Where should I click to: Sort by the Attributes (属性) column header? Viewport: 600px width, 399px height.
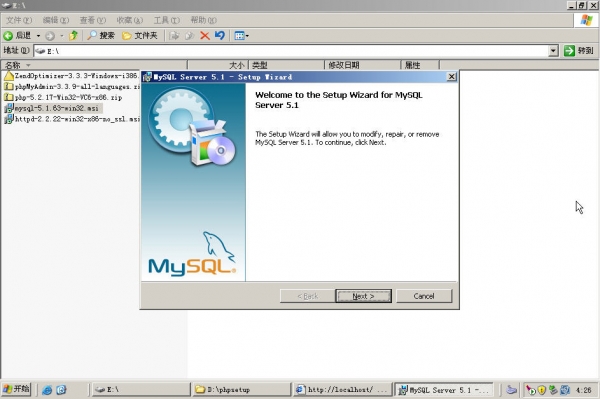point(420,65)
